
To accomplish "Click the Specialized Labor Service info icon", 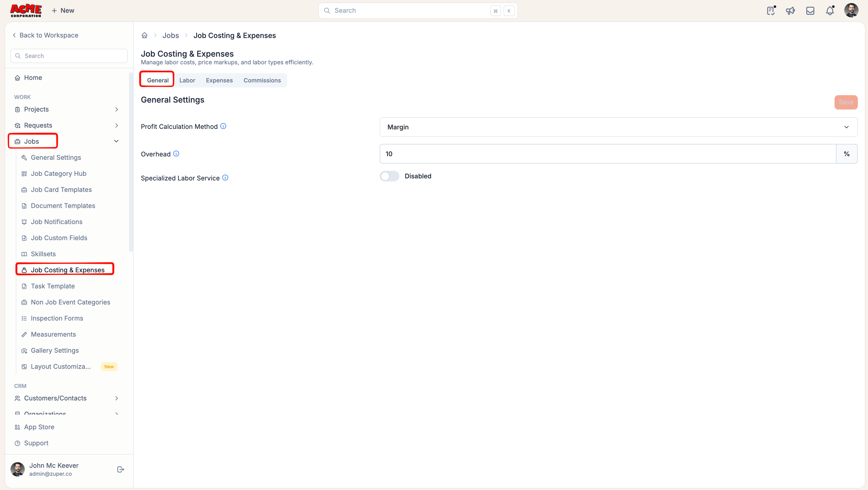I will tap(225, 178).
